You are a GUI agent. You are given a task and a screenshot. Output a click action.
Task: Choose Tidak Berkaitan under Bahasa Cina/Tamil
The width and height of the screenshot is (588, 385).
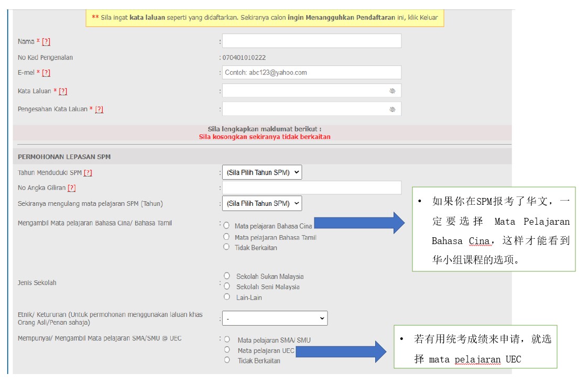pyautogui.click(x=226, y=247)
